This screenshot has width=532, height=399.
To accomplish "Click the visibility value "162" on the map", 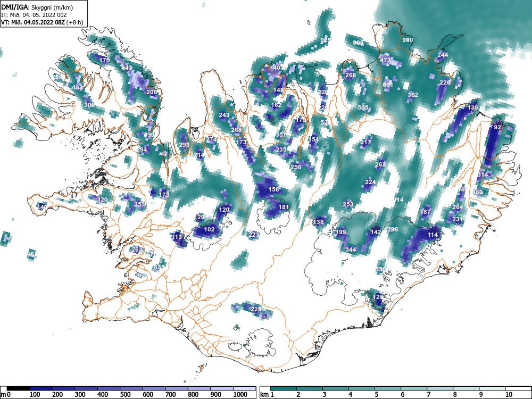I will pyautogui.click(x=276, y=105).
